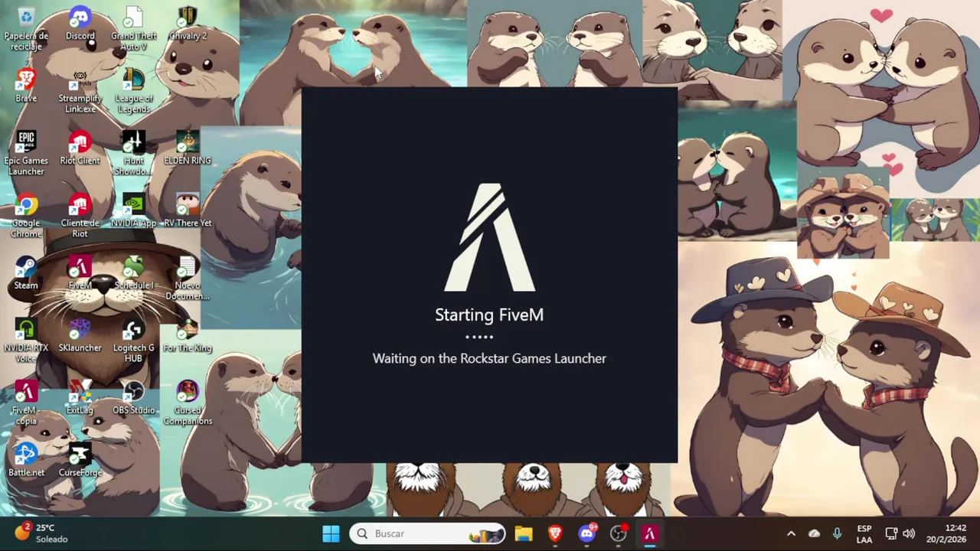The image size is (980, 551).
Task: Expand the hidden system tray icons chevron
Action: click(791, 533)
